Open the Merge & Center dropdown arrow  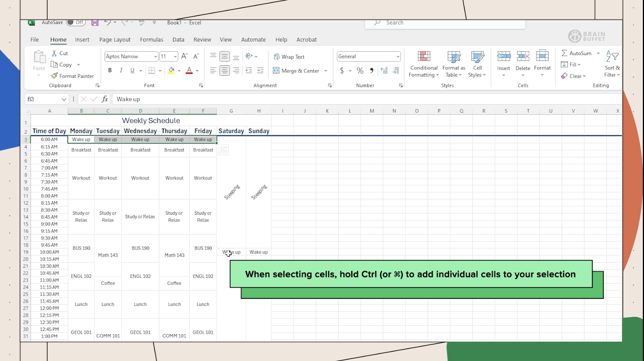326,71
